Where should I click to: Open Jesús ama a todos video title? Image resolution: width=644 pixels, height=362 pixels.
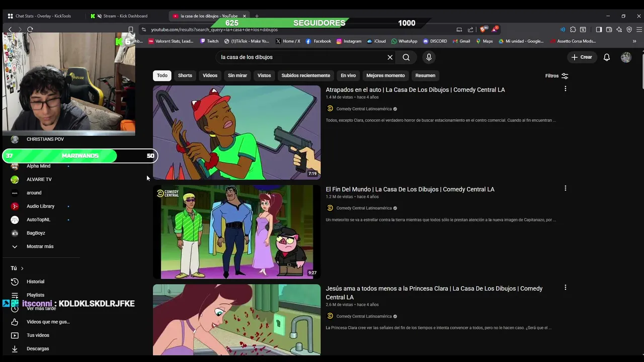coord(434,293)
